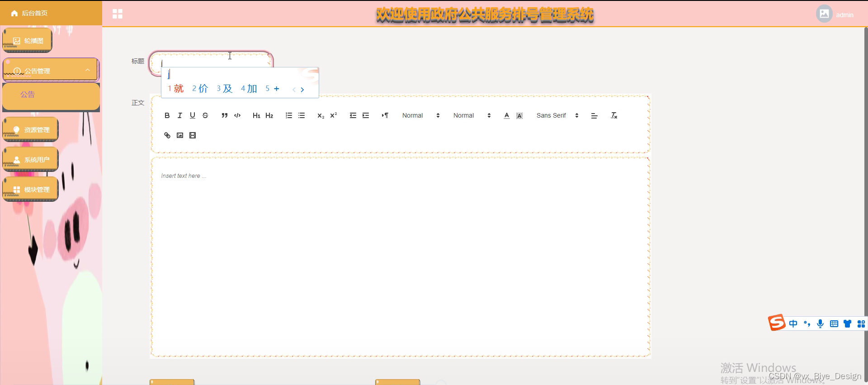Select IME candidate 及
The height and width of the screenshot is (385, 868).
click(225, 89)
